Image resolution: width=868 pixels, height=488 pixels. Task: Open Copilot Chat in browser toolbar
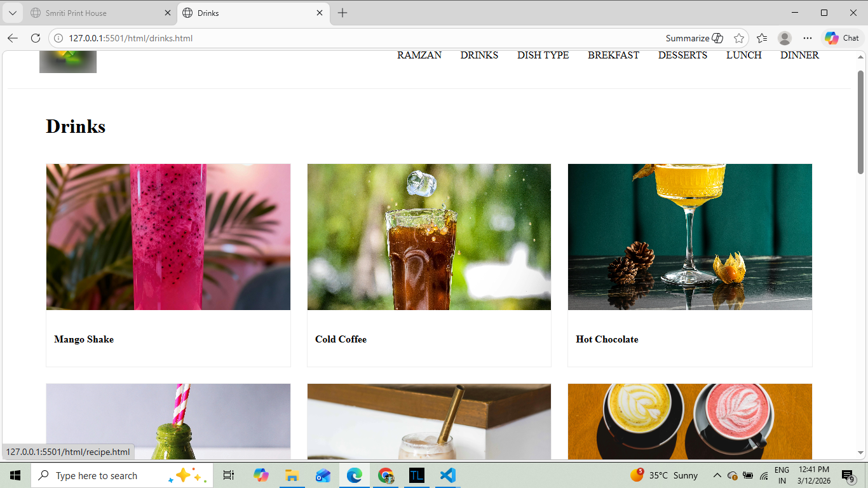[842, 38]
